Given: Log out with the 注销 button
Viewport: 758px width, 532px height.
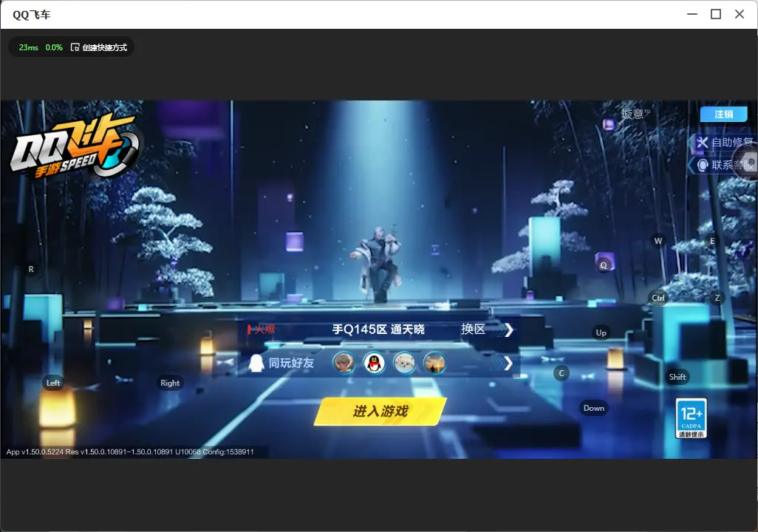Looking at the screenshot, I should (724, 114).
